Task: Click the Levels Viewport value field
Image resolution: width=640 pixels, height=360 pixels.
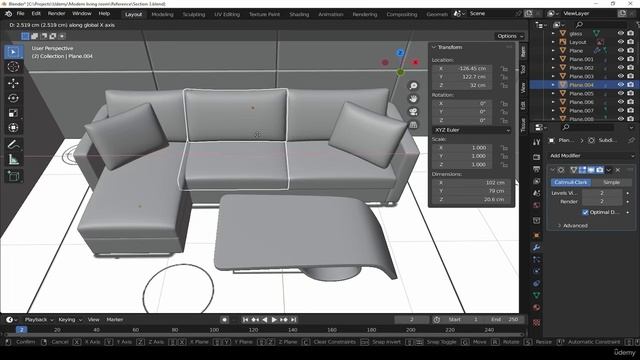Action: pyautogui.click(x=602, y=193)
